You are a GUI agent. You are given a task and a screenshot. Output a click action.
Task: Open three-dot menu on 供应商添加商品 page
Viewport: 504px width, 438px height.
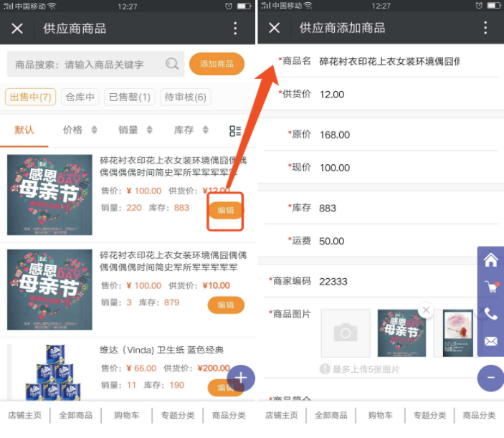[485, 29]
